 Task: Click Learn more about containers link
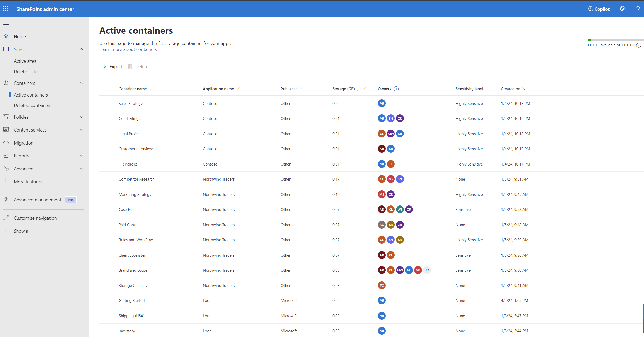click(128, 49)
